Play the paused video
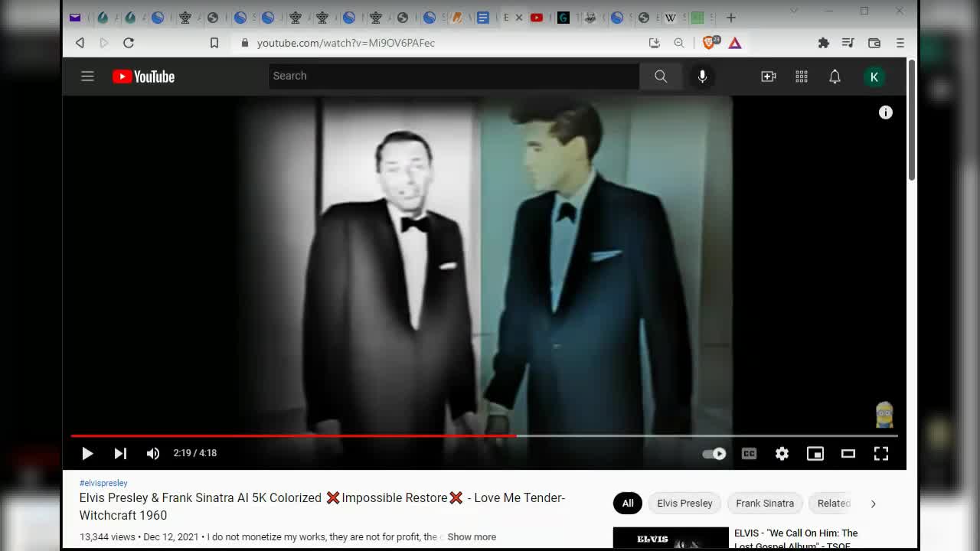 (x=87, y=453)
